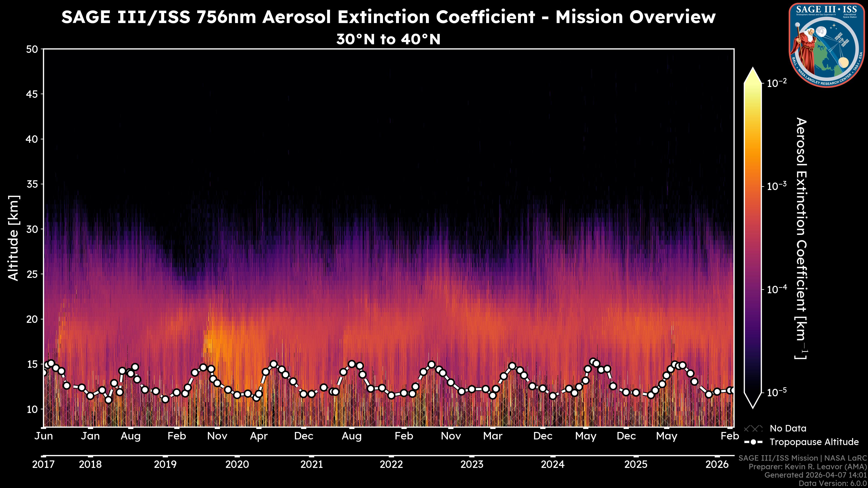Click the Apr month tick label
Screen dimensions: 868x488
[258, 436]
